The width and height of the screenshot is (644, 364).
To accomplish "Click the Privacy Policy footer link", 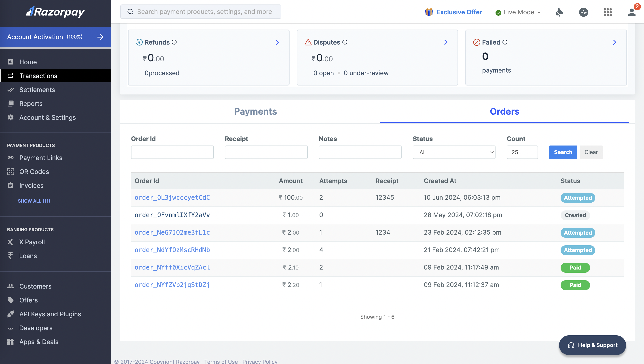I will [260, 361].
